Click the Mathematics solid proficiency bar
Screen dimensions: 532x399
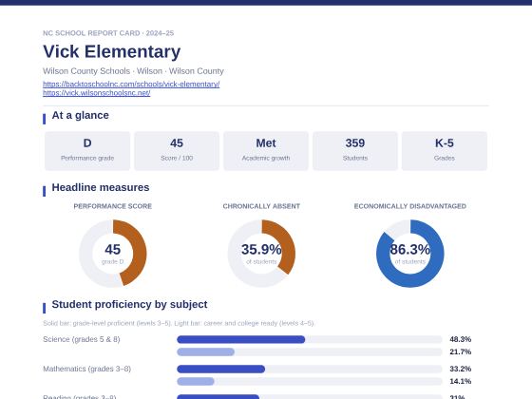220,369
